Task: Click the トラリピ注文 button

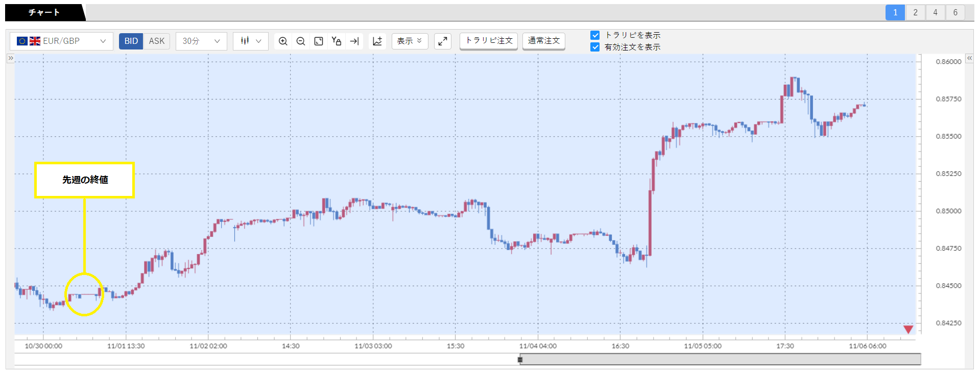Action: [x=489, y=41]
